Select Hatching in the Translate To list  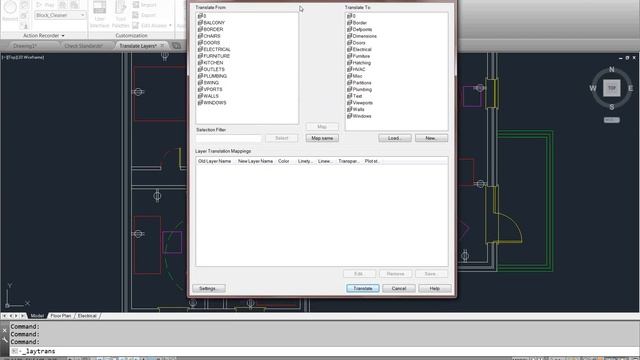point(359,63)
